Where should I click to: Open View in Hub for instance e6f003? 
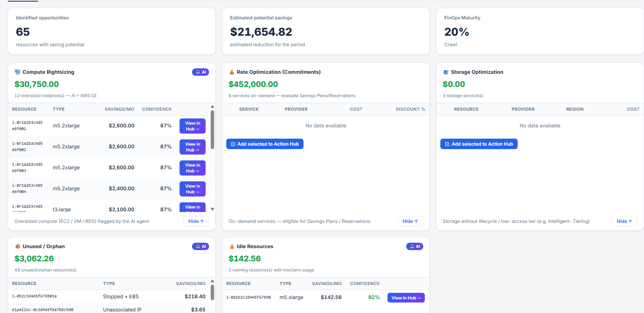pos(192,168)
